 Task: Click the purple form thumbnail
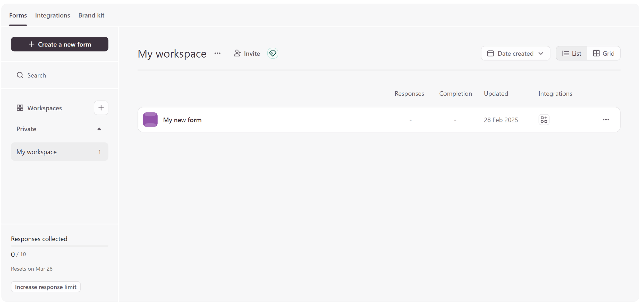click(x=150, y=120)
